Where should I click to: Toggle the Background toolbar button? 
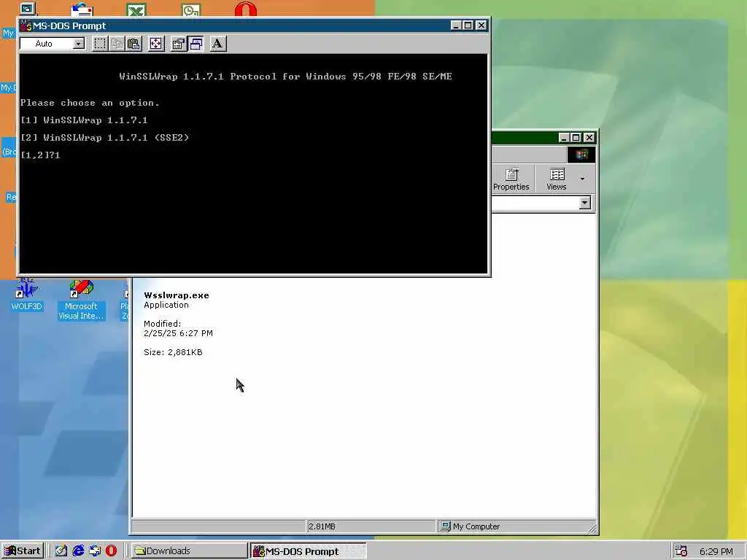pos(196,44)
